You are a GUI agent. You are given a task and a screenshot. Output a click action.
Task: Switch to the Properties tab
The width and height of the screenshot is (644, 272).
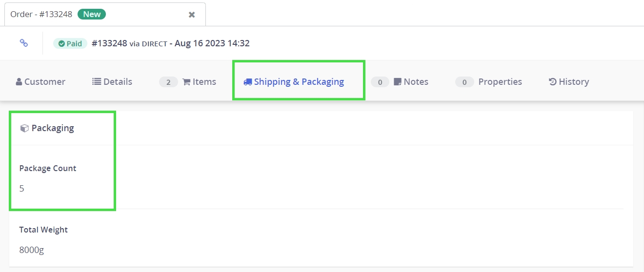tap(500, 82)
